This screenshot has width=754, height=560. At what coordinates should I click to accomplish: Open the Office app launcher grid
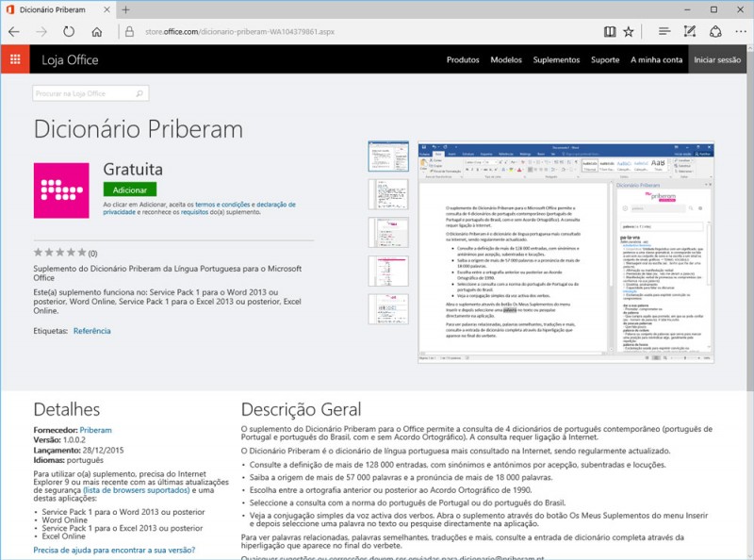(14, 59)
